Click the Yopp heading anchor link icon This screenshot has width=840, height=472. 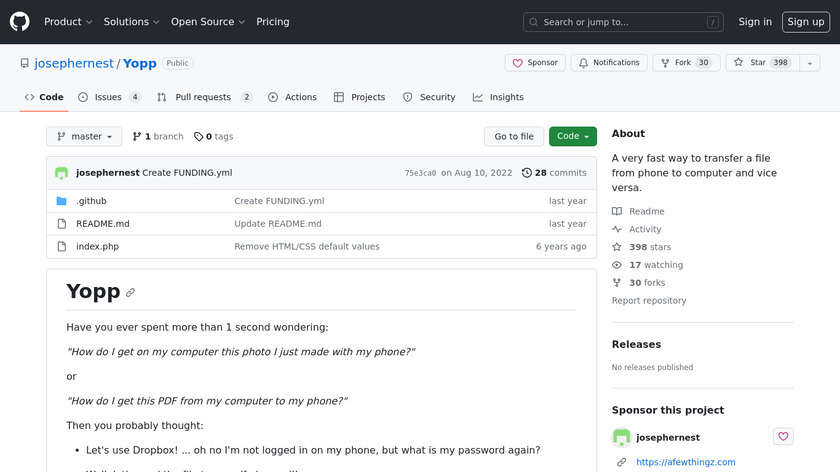[x=130, y=293]
